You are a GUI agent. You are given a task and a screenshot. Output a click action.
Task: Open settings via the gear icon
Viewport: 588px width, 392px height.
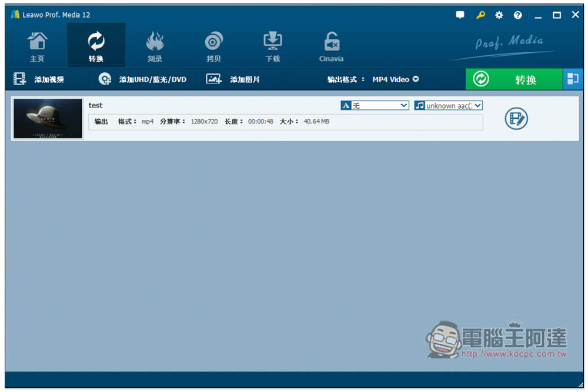click(x=499, y=15)
